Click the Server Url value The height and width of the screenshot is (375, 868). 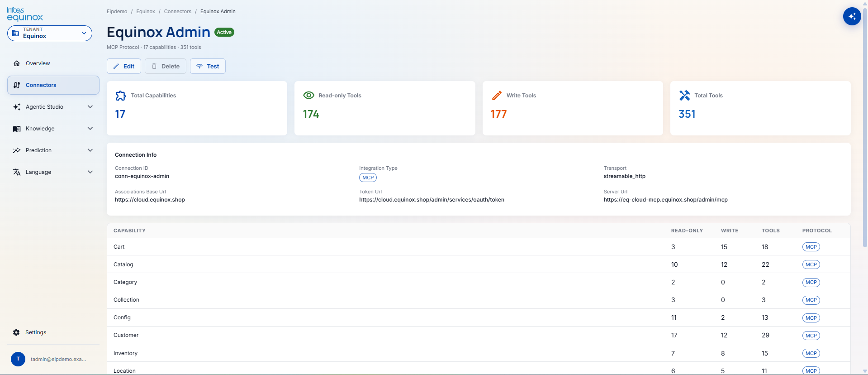point(666,200)
